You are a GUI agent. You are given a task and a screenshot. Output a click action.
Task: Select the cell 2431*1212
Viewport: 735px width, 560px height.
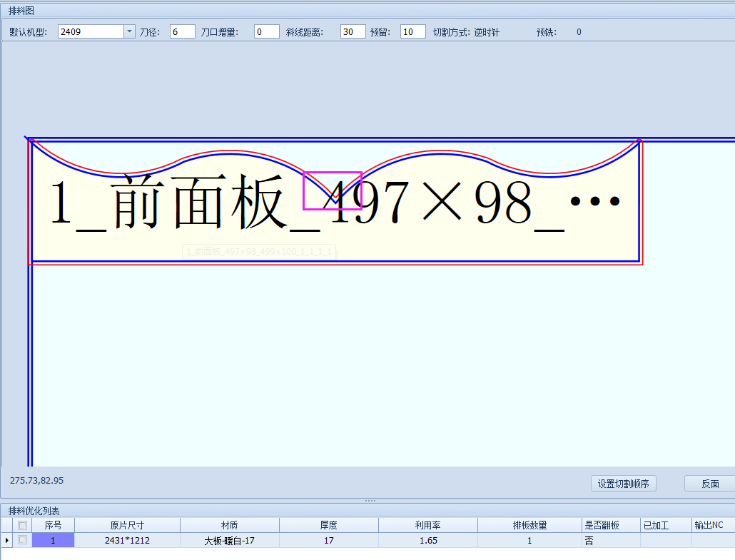tap(127, 540)
